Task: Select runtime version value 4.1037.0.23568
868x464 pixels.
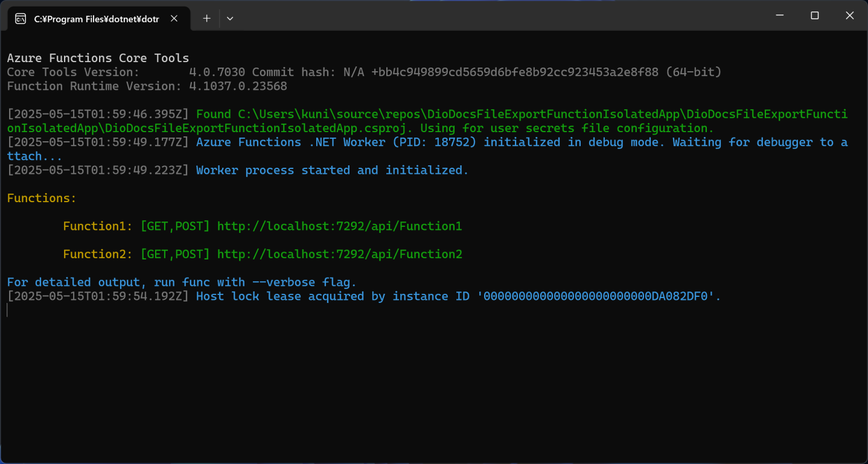Action: (238, 86)
